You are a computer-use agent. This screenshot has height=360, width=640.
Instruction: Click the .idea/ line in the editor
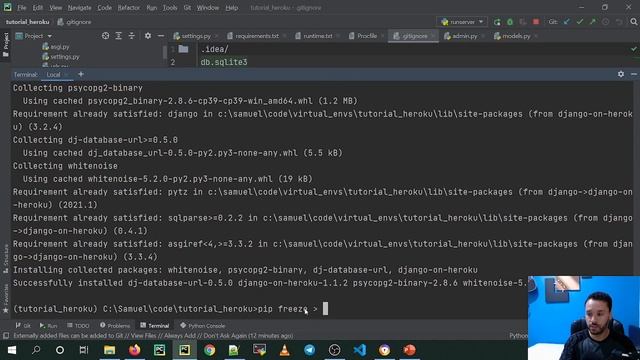(x=215, y=49)
